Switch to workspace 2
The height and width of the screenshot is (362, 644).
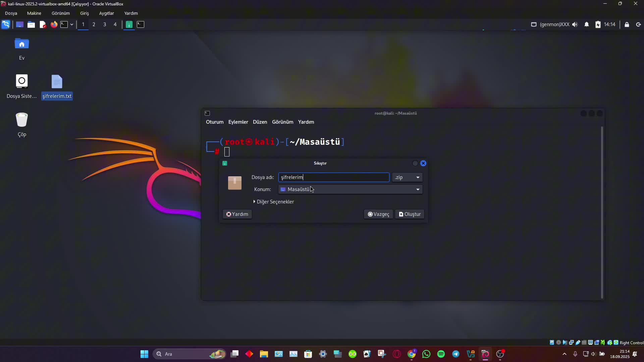pos(94,24)
